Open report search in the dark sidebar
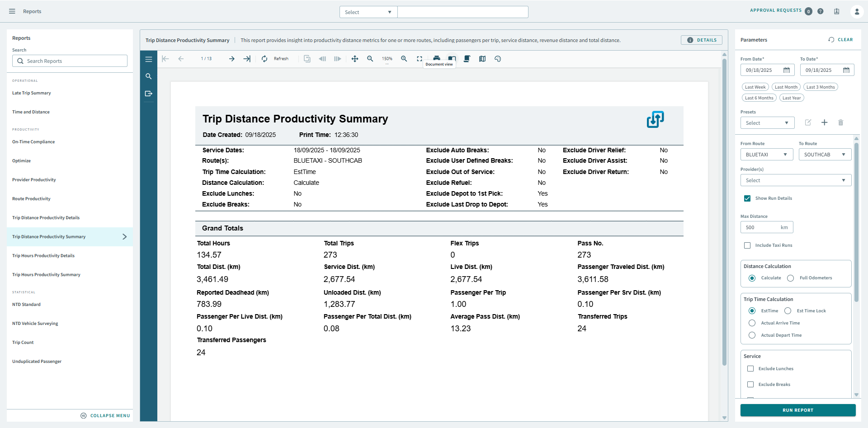 149,76
